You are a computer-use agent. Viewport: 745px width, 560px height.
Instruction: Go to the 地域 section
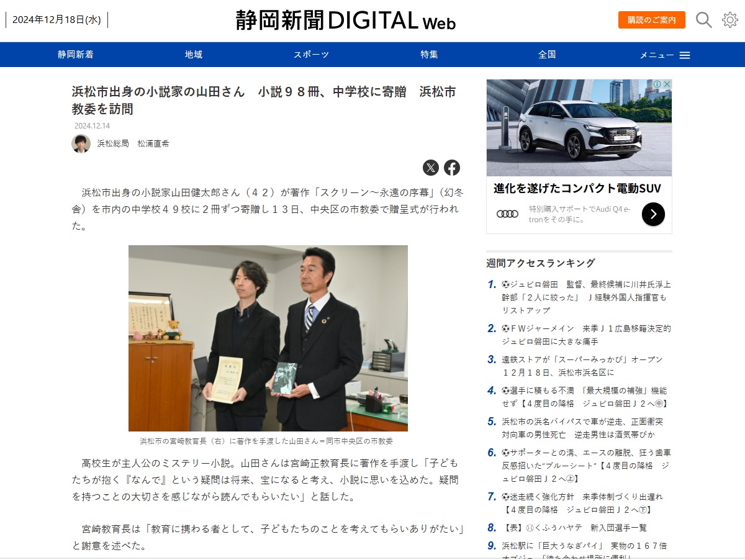pos(194,55)
